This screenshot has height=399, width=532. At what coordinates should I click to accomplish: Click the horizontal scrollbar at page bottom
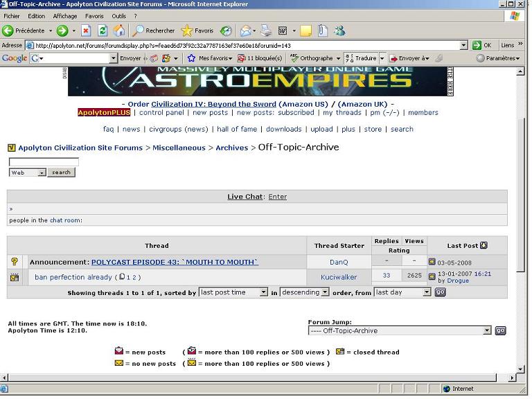[256, 378]
